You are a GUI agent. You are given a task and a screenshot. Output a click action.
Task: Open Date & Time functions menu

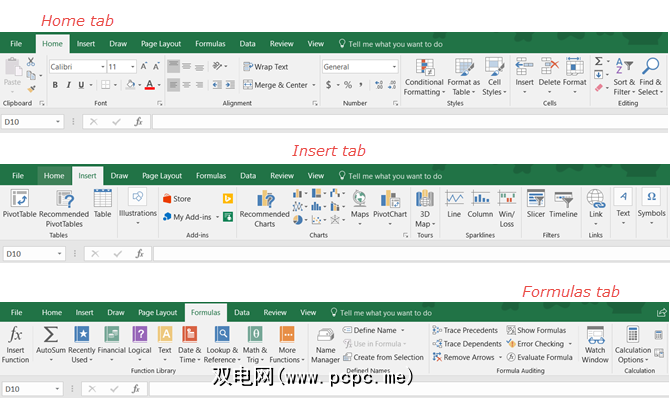click(190, 344)
